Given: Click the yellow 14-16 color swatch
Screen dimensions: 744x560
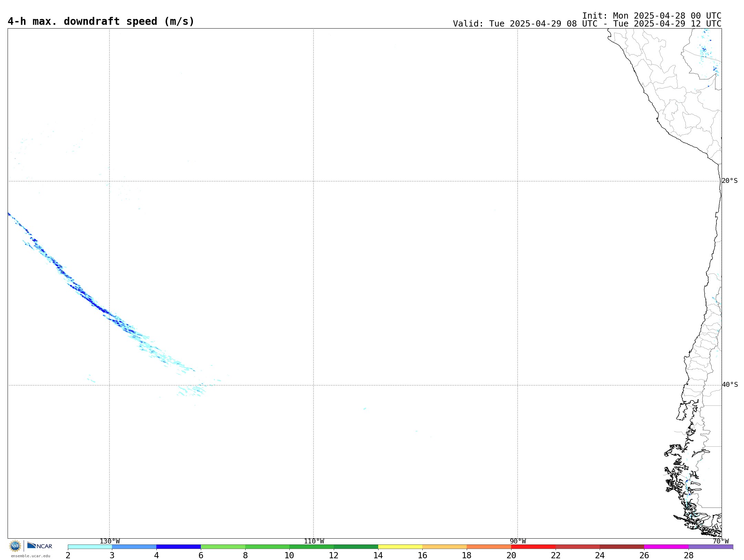Looking at the screenshot, I should (400, 547).
